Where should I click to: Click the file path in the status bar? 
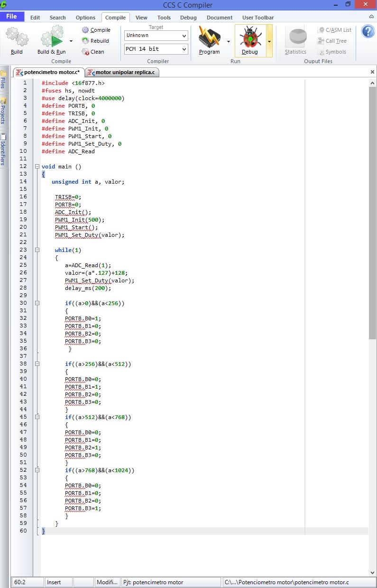pos(299,582)
